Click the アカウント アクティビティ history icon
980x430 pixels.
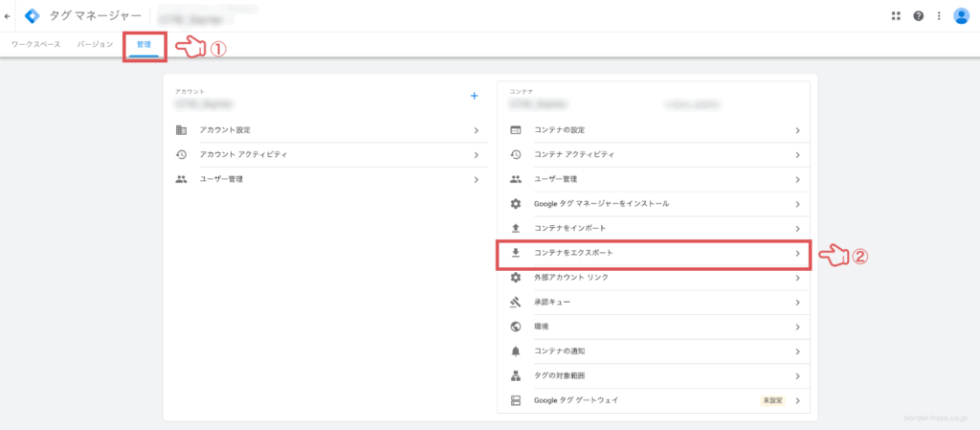click(181, 154)
